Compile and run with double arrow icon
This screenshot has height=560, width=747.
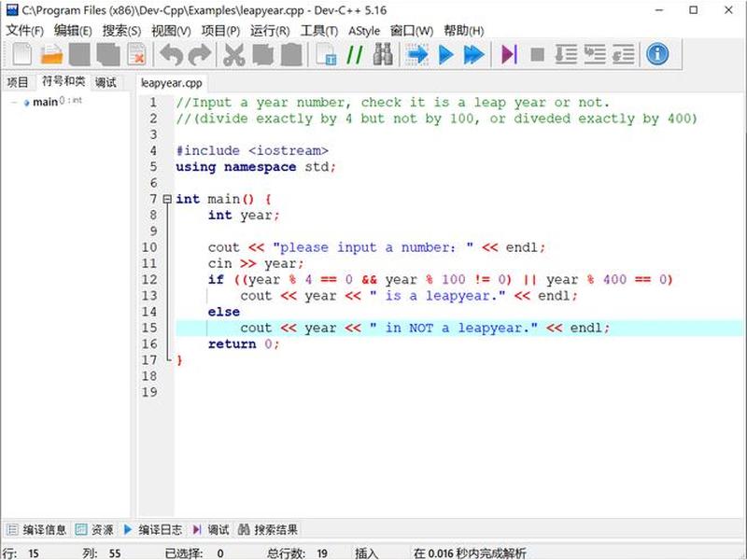474,54
